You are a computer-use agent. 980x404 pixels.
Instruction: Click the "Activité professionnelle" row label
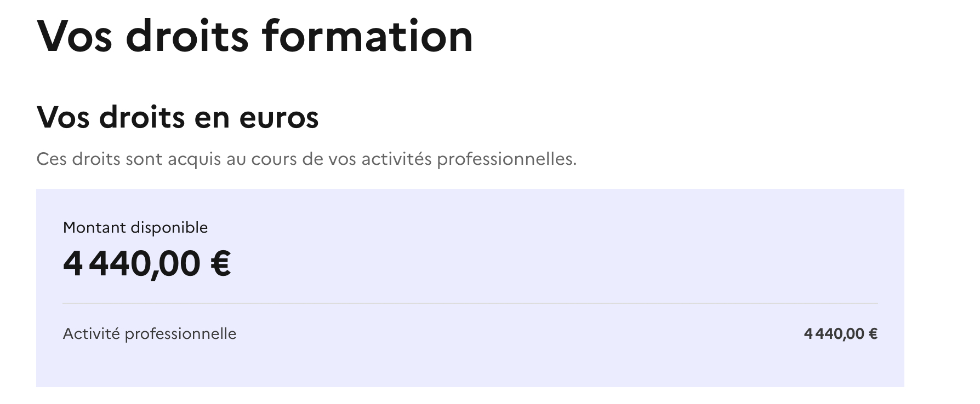tap(149, 333)
